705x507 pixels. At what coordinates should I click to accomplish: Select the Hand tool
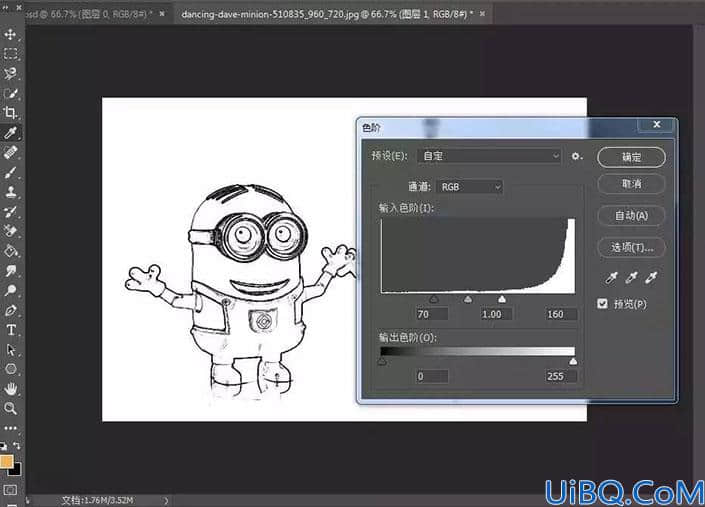[x=10, y=388]
